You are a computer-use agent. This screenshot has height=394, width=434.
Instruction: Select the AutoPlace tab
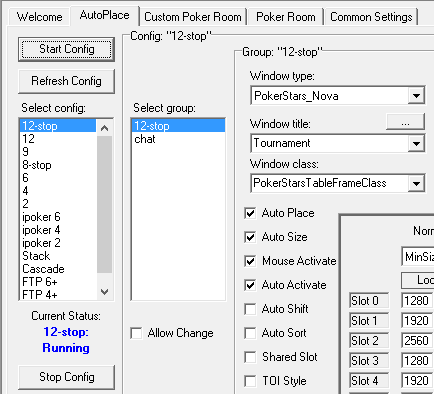(104, 15)
